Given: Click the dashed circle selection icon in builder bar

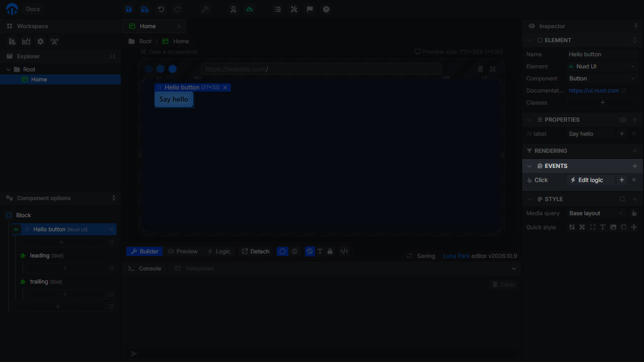Looking at the screenshot, I should (x=283, y=251).
